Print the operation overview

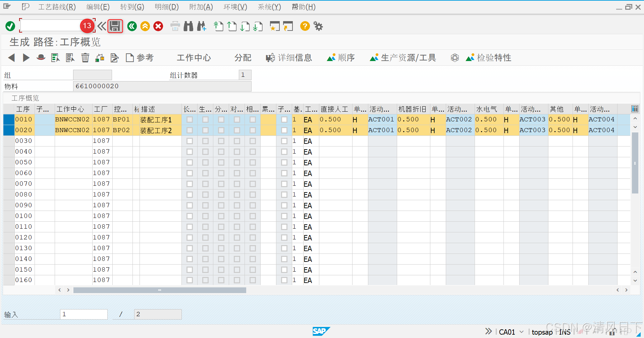tap(175, 26)
